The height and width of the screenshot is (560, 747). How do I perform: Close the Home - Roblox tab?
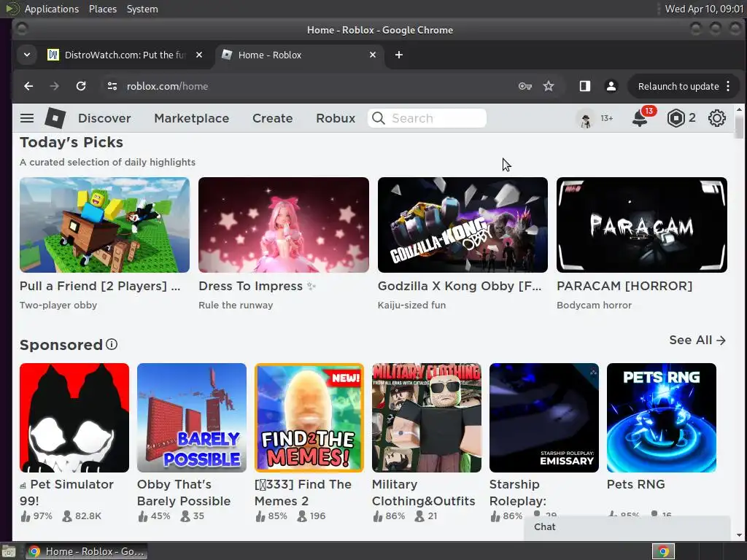pos(373,55)
